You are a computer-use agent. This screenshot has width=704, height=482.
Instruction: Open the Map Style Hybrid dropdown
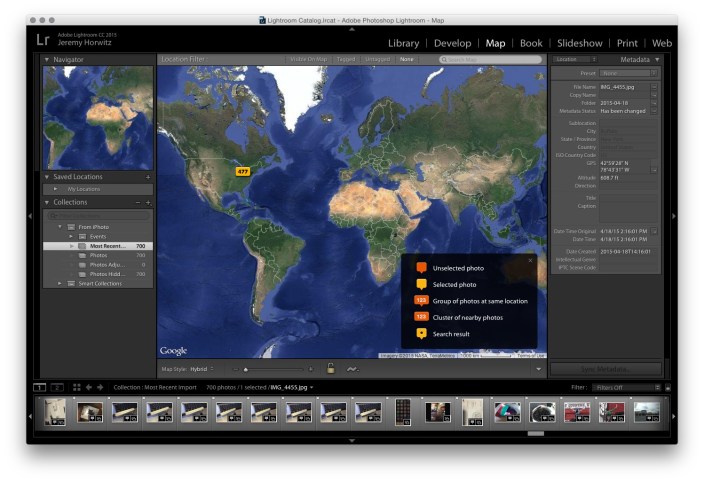[202, 369]
